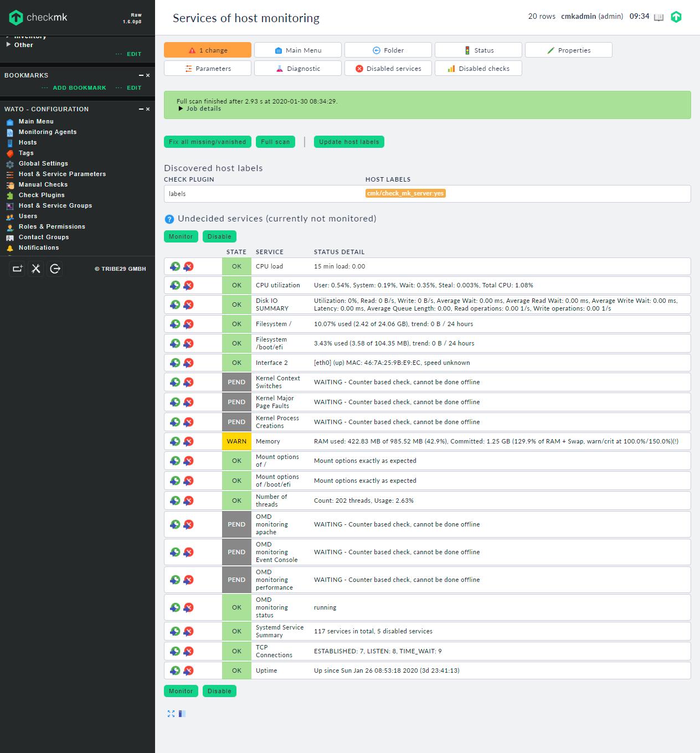Image resolution: width=700 pixels, height=753 pixels.
Task: Go to Main Menu button in toolbar
Action: [x=298, y=50]
